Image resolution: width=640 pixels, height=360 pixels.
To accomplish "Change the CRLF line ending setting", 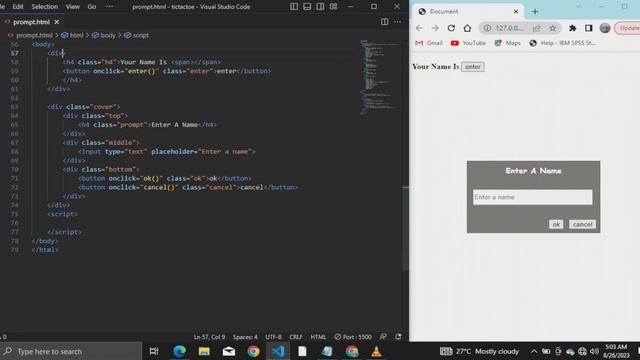I will click(x=296, y=337).
